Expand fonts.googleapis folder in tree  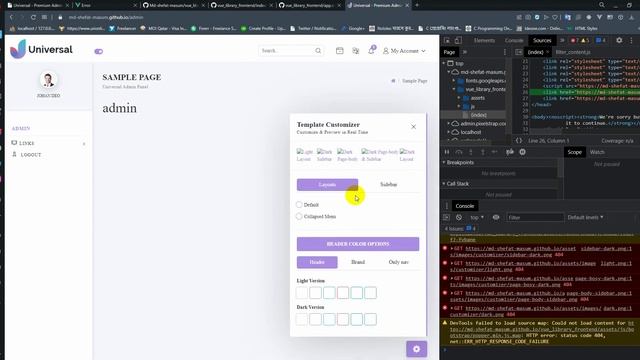pyautogui.click(x=453, y=80)
